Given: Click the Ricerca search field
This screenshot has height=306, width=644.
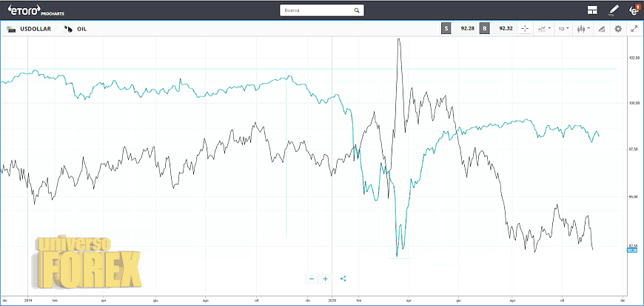Looking at the screenshot, I should pos(315,11).
